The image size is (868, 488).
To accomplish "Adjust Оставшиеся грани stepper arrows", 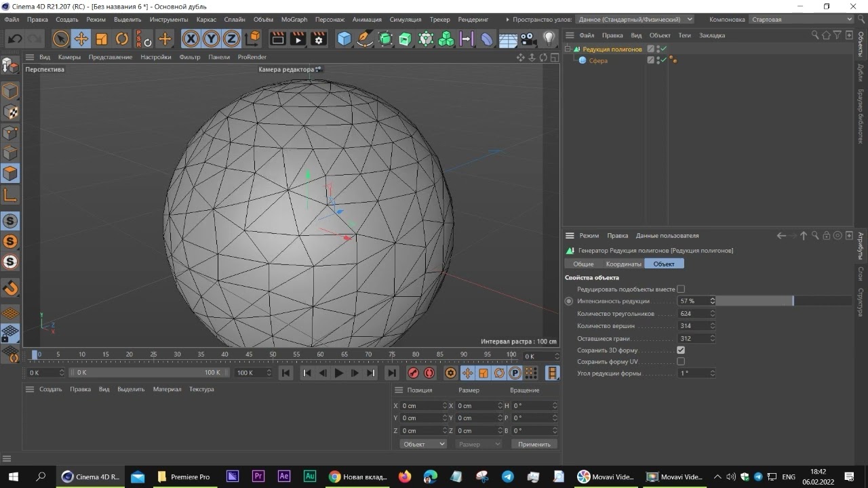I will 713,338.
